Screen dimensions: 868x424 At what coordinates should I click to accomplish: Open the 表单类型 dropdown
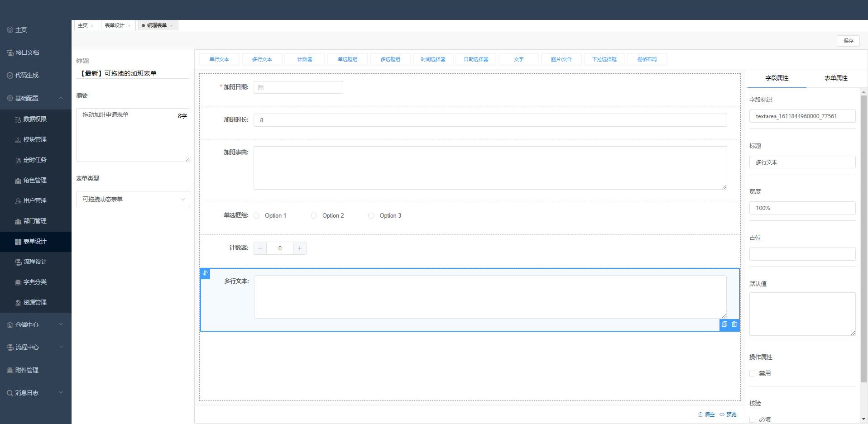[x=133, y=199]
